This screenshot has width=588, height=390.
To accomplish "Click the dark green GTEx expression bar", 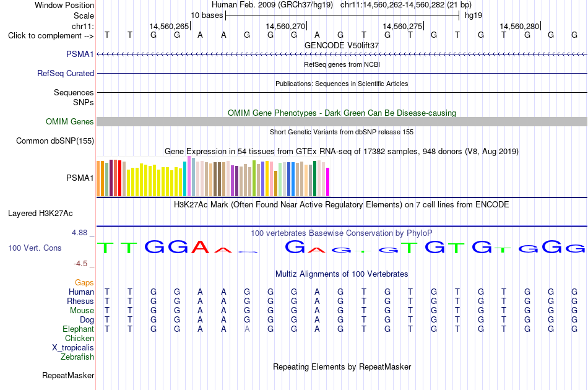I will click(x=314, y=178).
